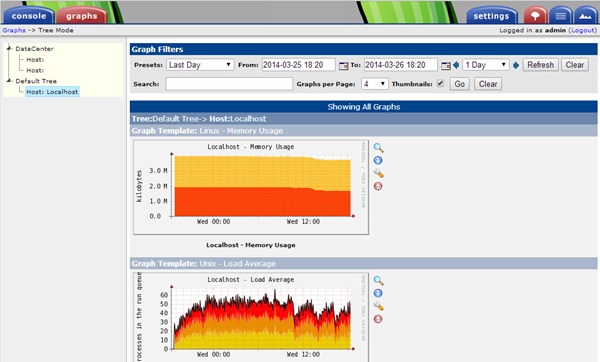Toggle the Thumbnails checkbox
This screenshot has height=362, width=600.
point(440,83)
